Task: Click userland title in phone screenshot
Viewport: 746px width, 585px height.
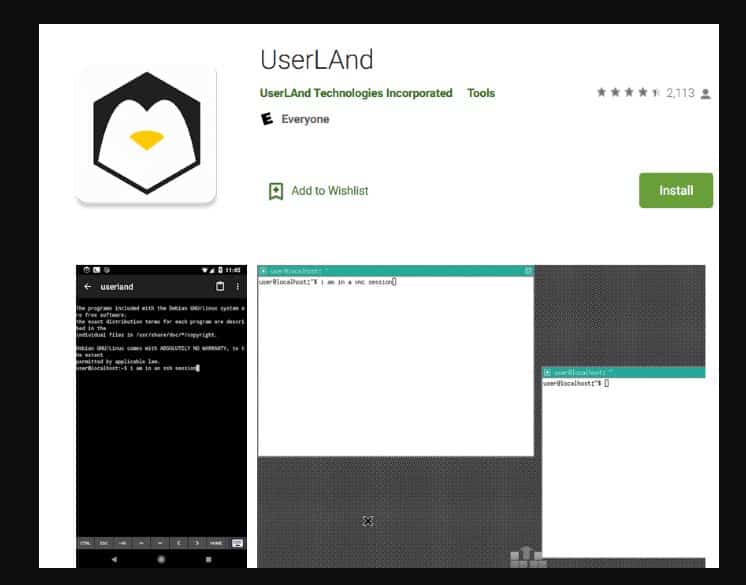Action: click(117, 287)
